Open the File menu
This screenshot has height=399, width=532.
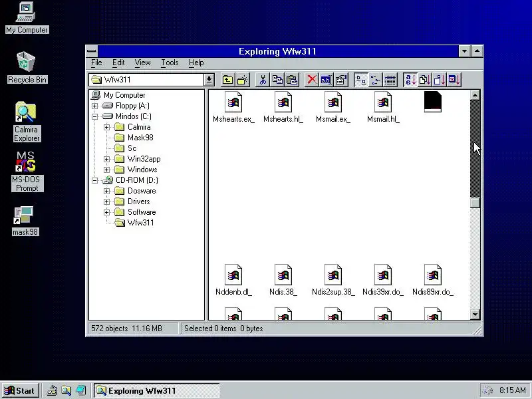(96, 63)
